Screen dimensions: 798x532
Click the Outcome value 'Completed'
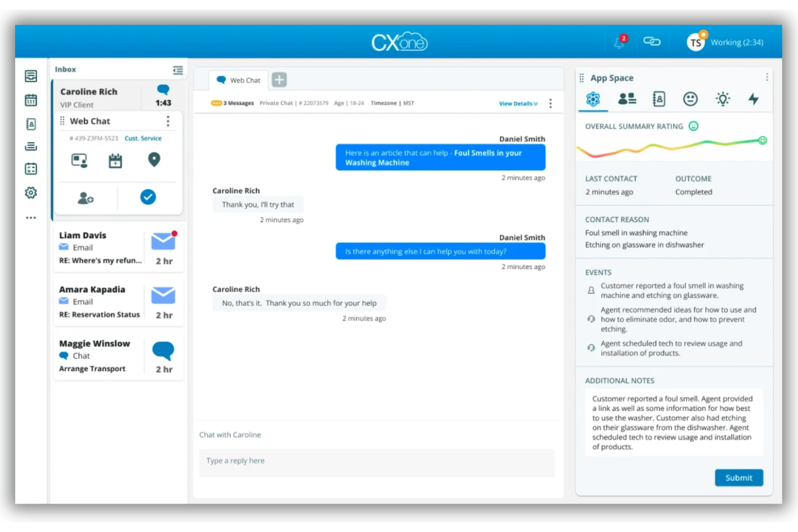tap(693, 192)
